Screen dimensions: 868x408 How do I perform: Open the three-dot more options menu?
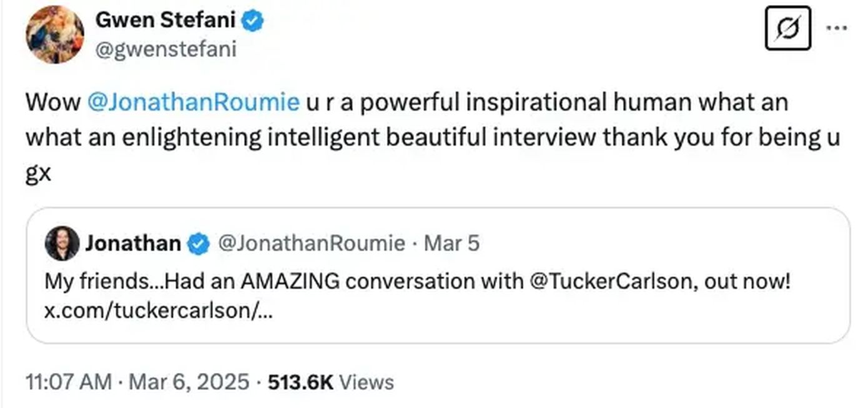click(x=837, y=27)
